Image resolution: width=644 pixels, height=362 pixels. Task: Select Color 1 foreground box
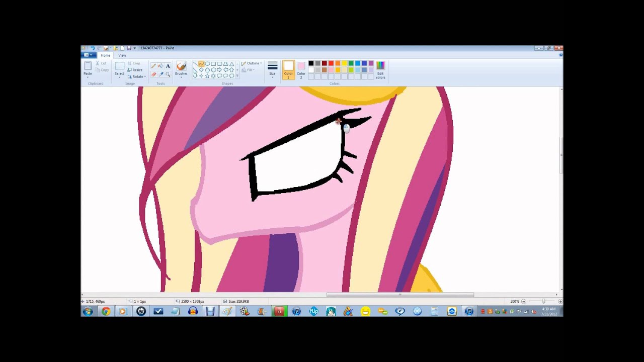pos(288,70)
